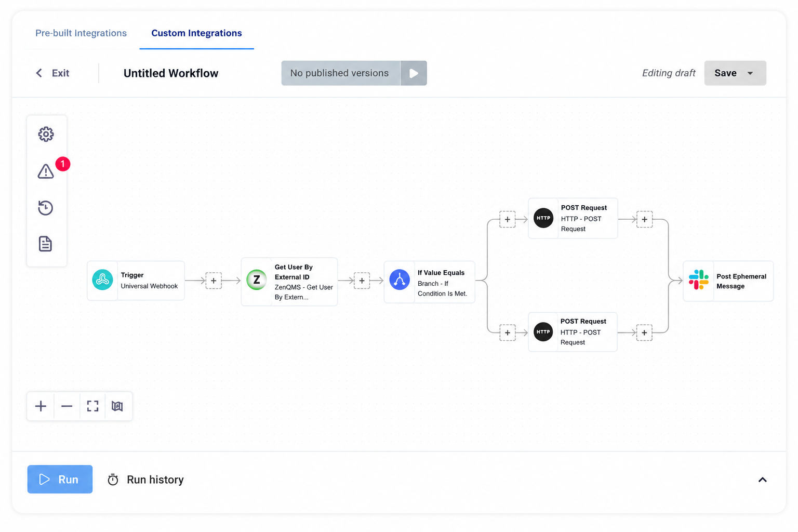Image resolution: width=798 pixels, height=532 pixels.
Task: Switch to Pre-built Integrations tab
Action: click(x=81, y=33)
